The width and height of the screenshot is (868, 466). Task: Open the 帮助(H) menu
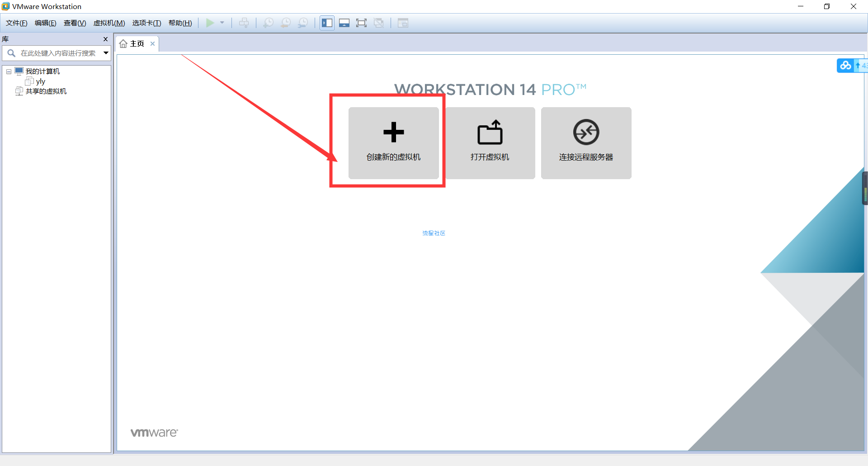180,23
